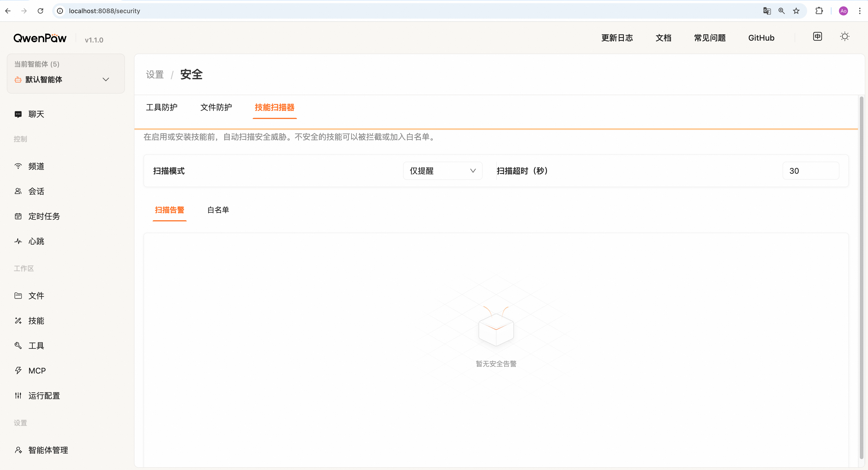868x470 pixels.
Task: Click the 扫描模式 label
Action: point(169,171)
